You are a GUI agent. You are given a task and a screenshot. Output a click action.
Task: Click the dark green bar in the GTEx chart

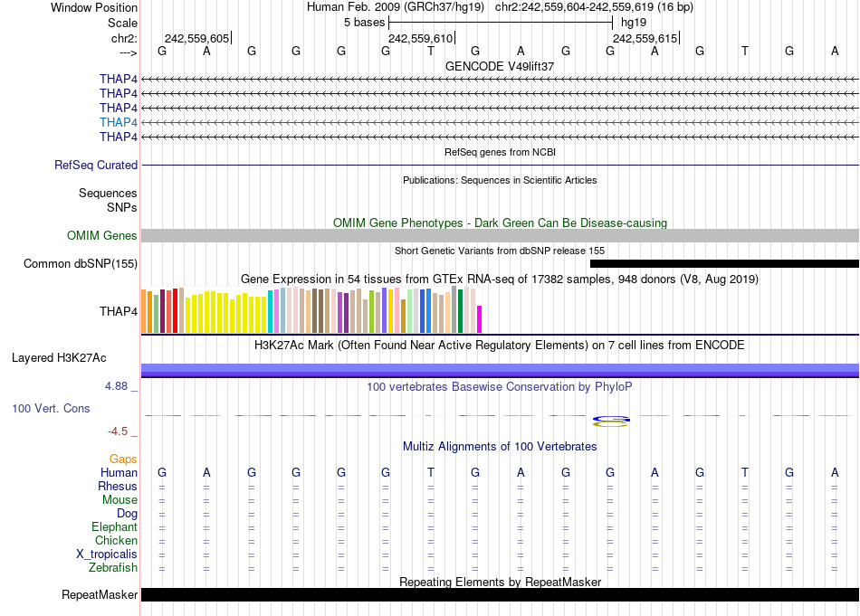click(460, 311)
